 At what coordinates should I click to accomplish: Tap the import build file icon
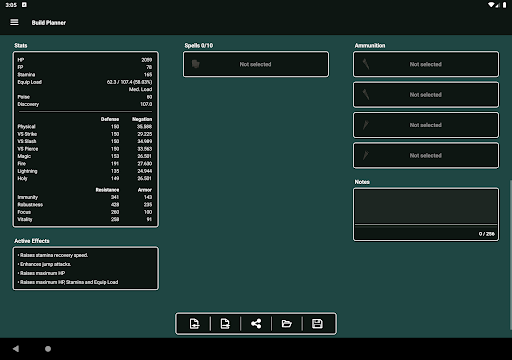[194, 324]
